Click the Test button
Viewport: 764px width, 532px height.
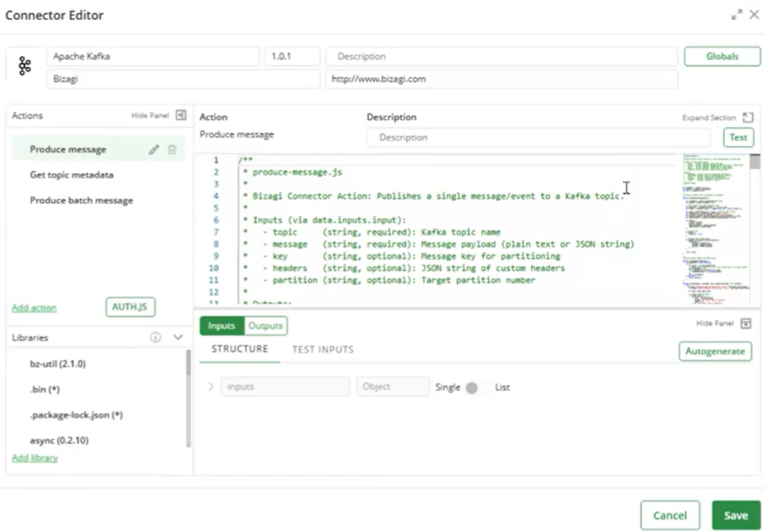click(x=738, y=137)
